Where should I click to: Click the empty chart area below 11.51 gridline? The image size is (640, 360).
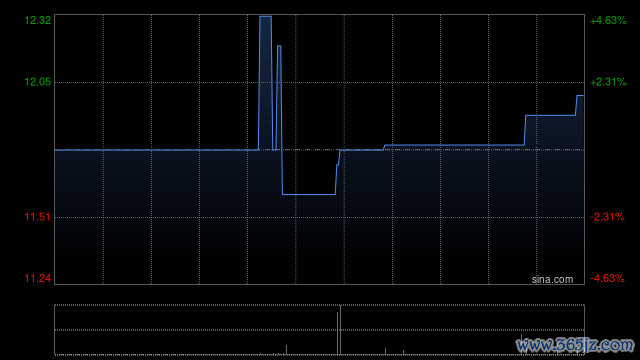319,251
